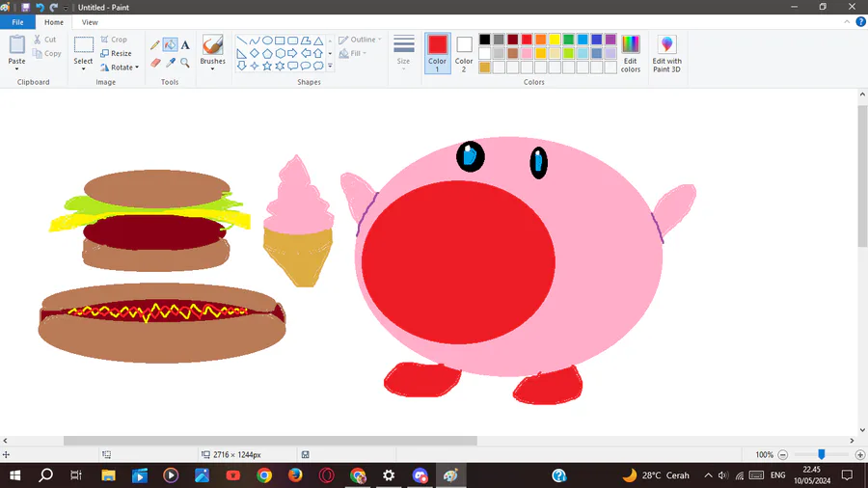Choose the Five-point star shape
Screen dimensions: 868x488
click(267, 66)
